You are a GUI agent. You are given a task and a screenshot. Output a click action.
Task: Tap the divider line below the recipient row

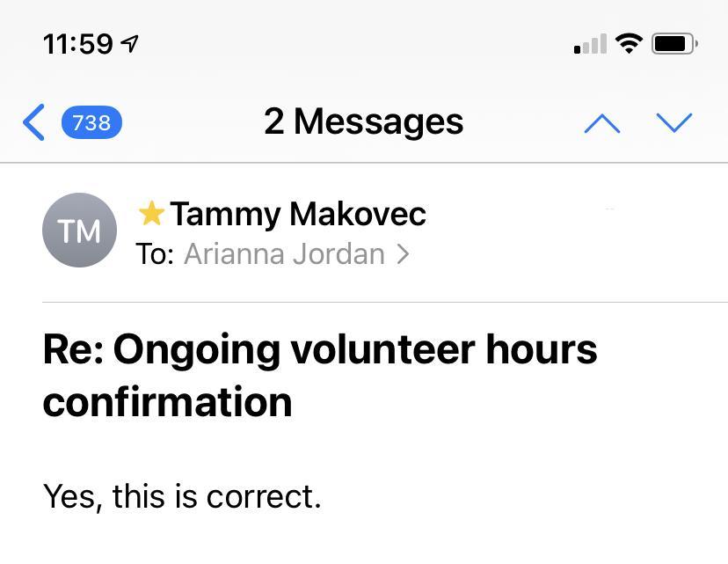[x=385, y=302]
